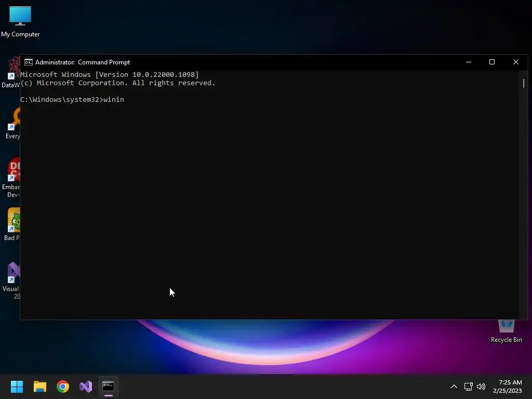The image size is (532, 399).
Task: Open the network status tray icon
Action: [469, 387]
